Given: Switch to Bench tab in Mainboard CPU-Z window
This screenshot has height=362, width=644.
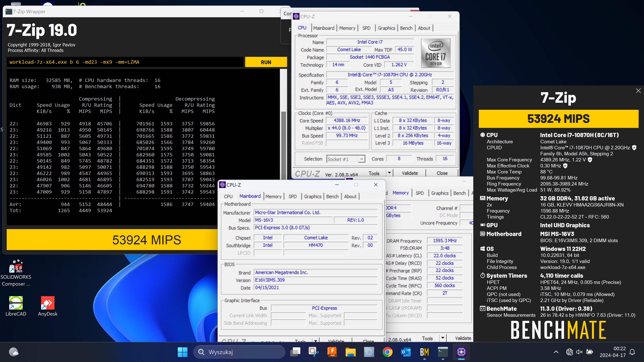Looking at the screenshot, I should click(x=332, y=197).
